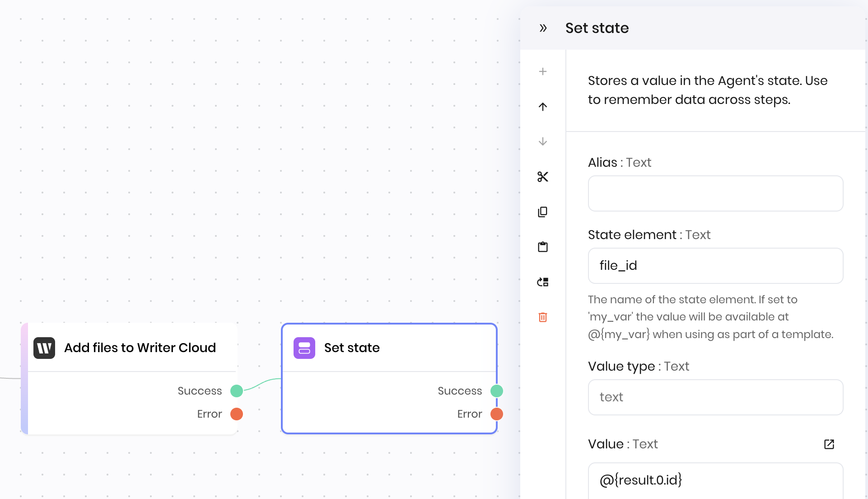Click the go-to-parent icon above trash
Screen dimensions: 868x499
[x=543, y=282]
